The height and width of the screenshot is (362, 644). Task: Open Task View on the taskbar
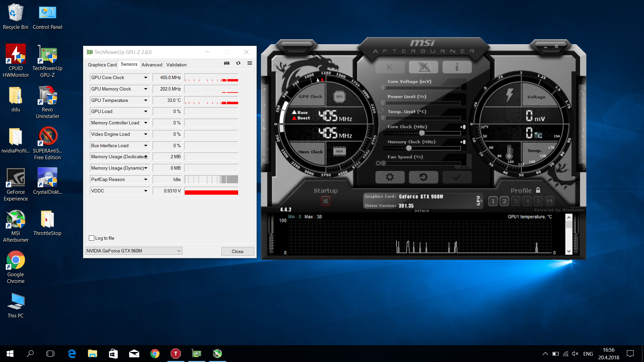click(x=50, y=354)
